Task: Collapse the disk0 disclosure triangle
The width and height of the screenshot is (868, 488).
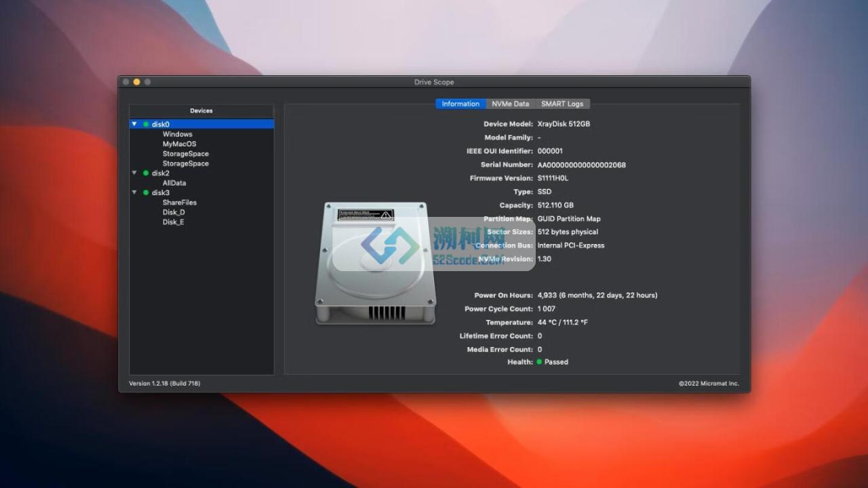Action: coord(134,124)
